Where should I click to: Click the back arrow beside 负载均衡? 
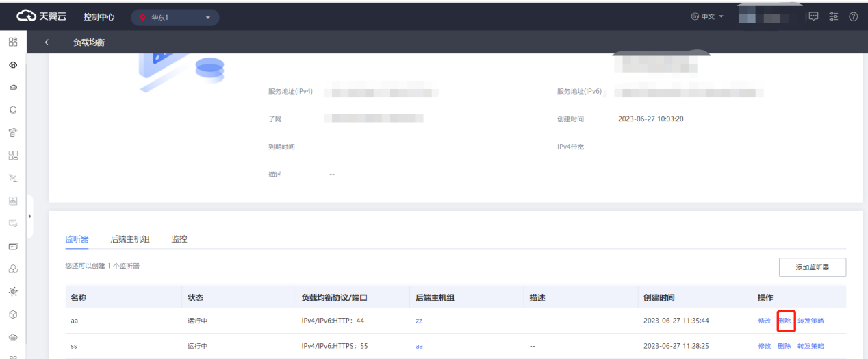(x=47, y=42)
